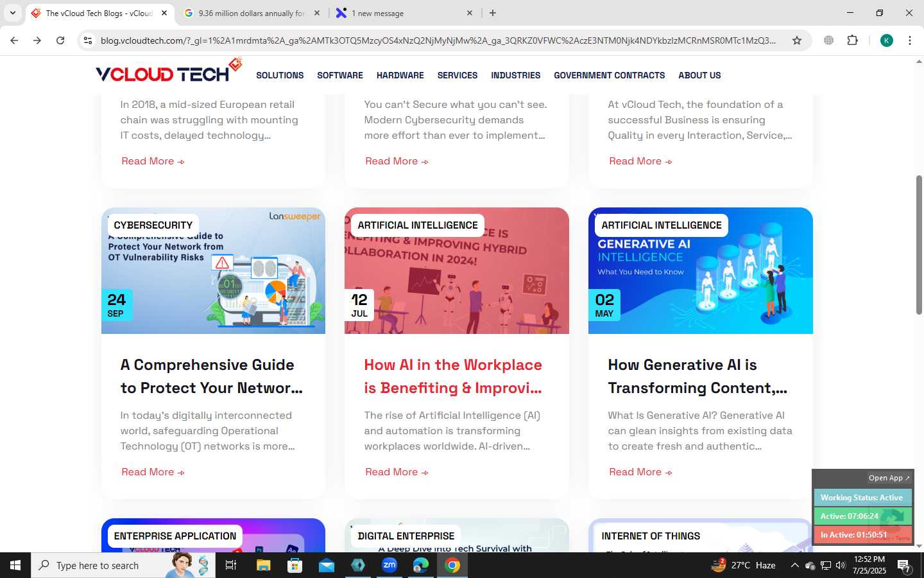Image resolution: width=924 pixels, height=578 pixels.
Task: Open a new browser tab
Action: point(493,13)
